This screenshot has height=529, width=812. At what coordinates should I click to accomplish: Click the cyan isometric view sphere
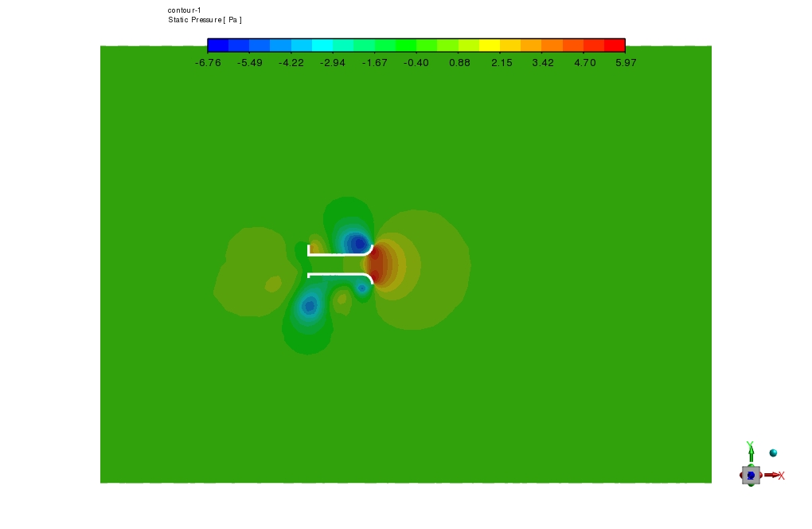(x=773, y=453)
